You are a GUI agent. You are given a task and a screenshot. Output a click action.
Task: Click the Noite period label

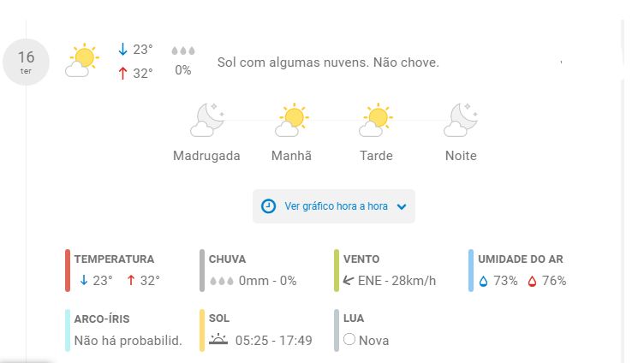click(461, 156)
